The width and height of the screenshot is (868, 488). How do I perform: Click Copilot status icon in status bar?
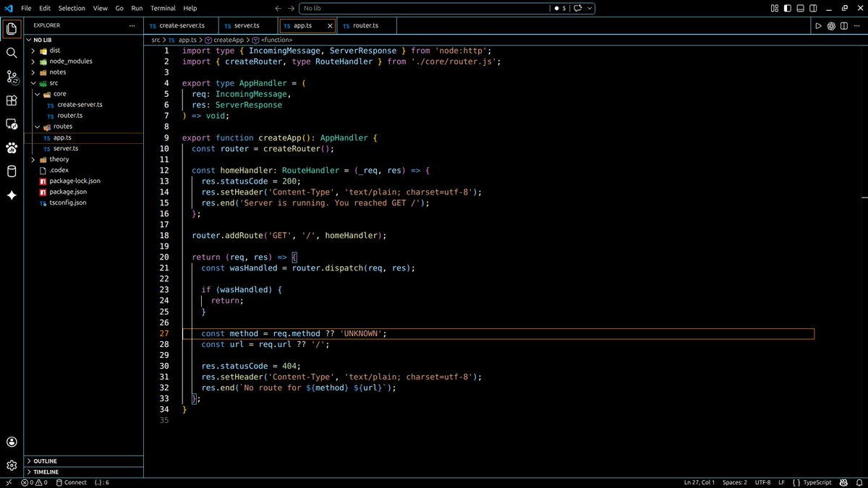pos(844,482)
